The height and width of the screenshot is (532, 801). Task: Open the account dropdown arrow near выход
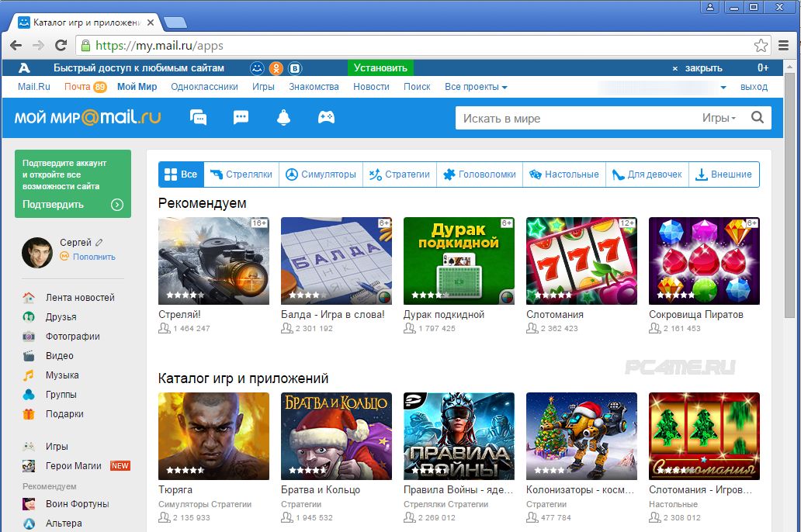click(723, 88)
